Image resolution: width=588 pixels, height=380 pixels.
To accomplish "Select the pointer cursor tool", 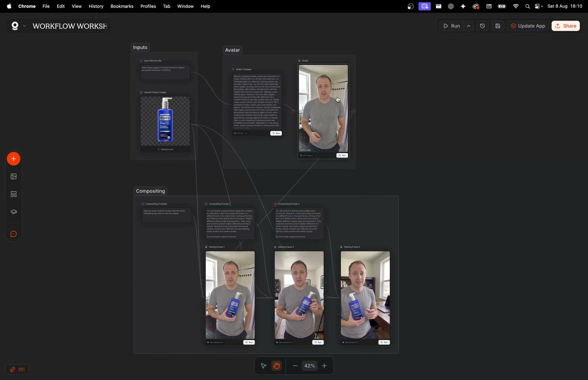I will (x=263, y=366).
